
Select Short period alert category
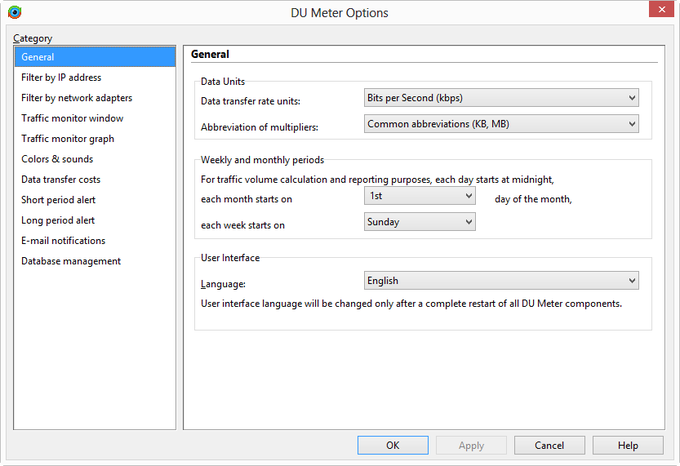click(x=59, y=200)
